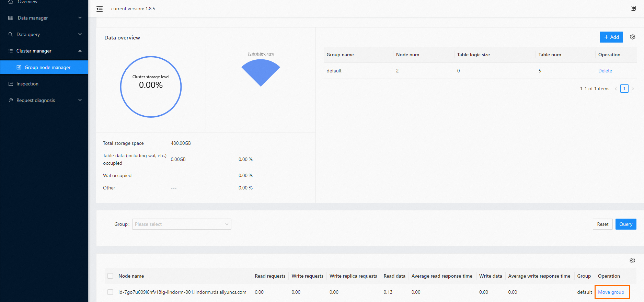This screenshot has height=302, width=644.
Task: Click the Write requests column header
Action: point(307,276)
